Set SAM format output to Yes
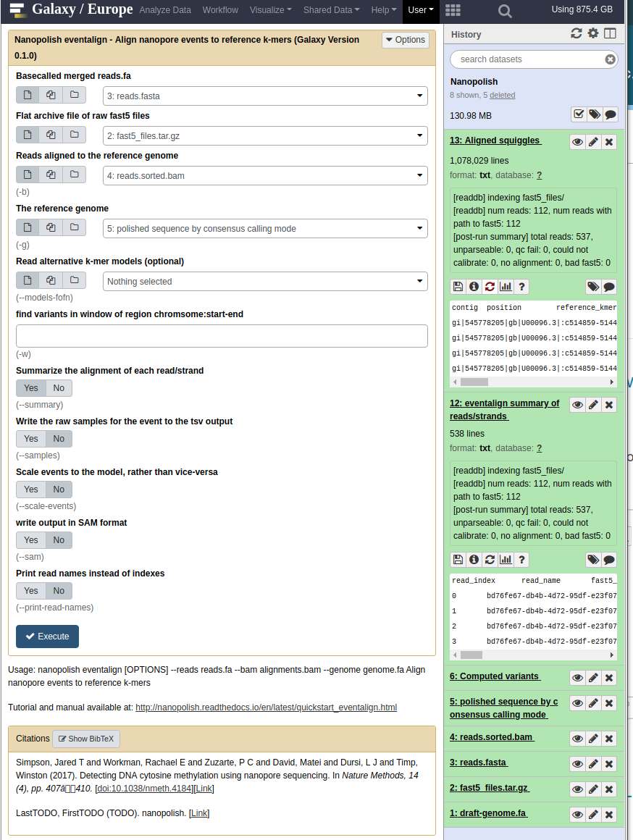 click(31, 540)
